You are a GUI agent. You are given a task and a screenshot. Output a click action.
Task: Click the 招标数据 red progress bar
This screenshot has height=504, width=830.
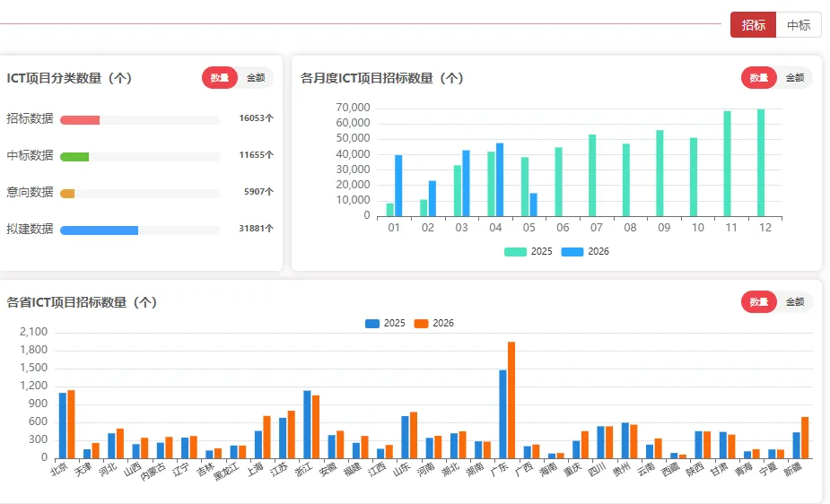80,120
